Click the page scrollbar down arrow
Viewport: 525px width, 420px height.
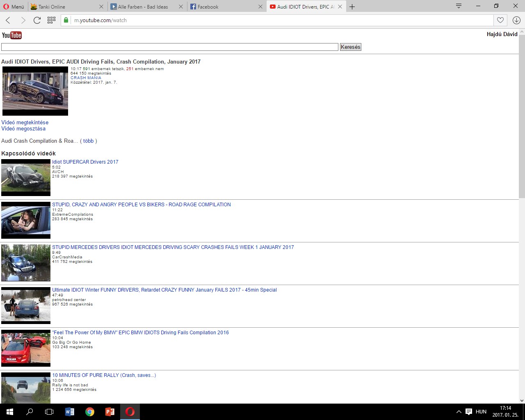pos(522,400)
